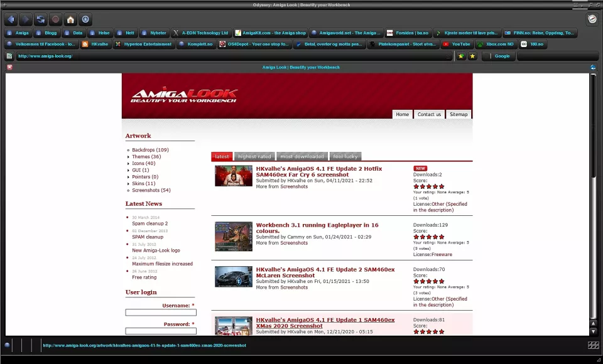Close the Amiga Look tab using its X icon
603x364 pixels.
[x=9, y=67]
